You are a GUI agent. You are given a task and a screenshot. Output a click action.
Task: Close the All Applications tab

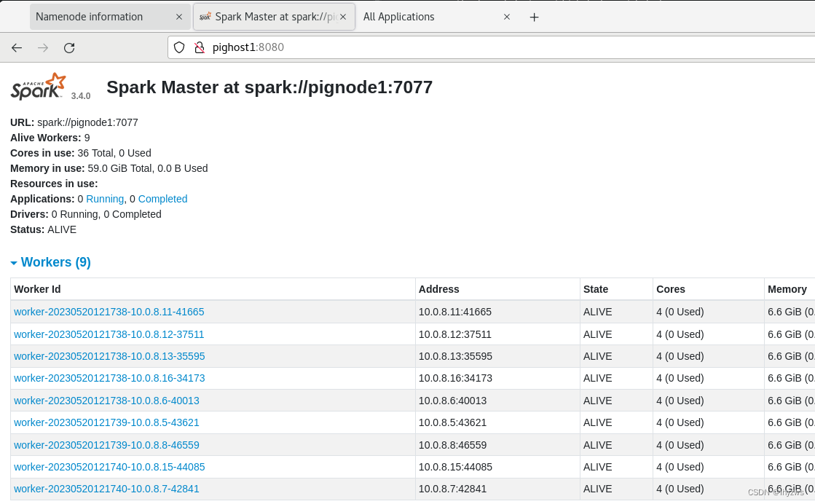[507, 17]
